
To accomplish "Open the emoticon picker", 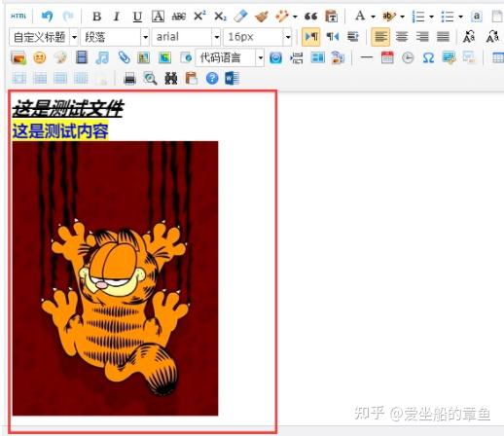I will [x=40, y=58].
